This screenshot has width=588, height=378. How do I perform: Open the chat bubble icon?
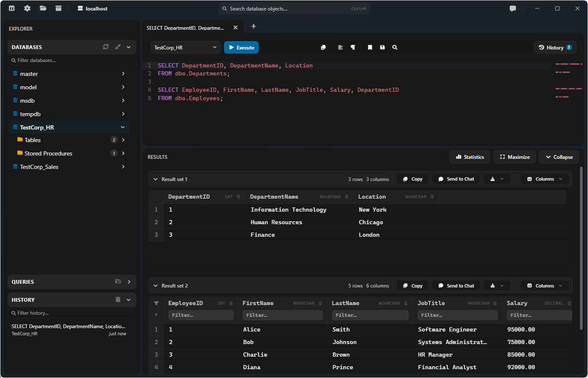click(513, 8)
